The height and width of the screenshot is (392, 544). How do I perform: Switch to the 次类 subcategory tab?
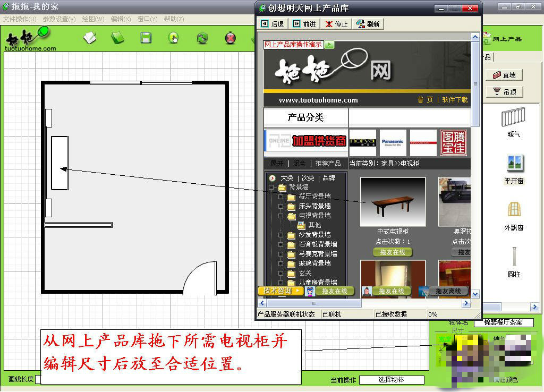pyautogui.click(x=308, y=177)
